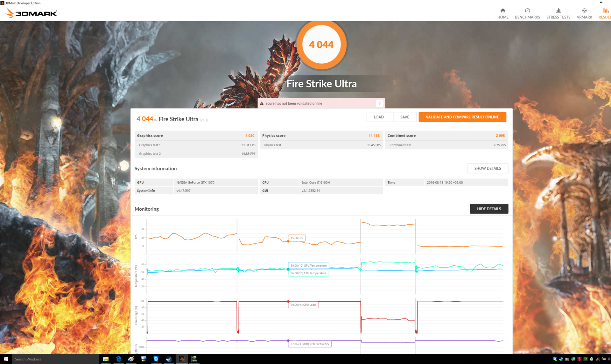Open the Stress Tests section
This screenshot has height=364, width=611.
pos(558,13)
